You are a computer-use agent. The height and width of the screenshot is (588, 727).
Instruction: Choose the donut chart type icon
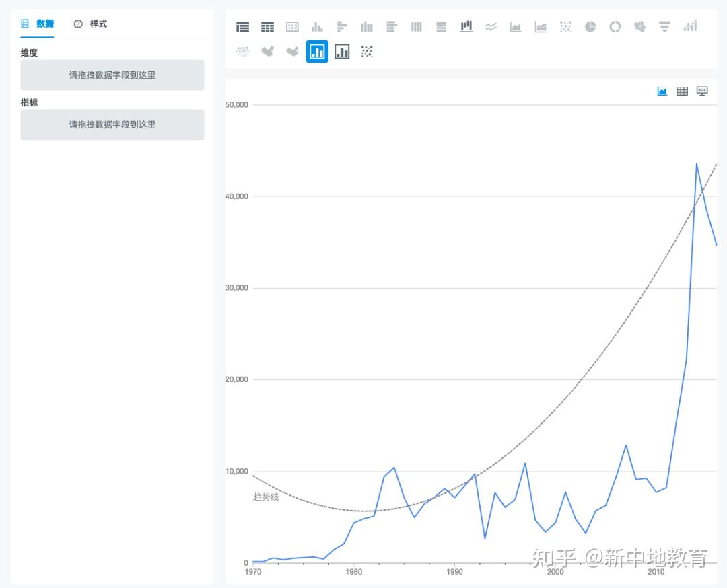[x=615, y=27]
